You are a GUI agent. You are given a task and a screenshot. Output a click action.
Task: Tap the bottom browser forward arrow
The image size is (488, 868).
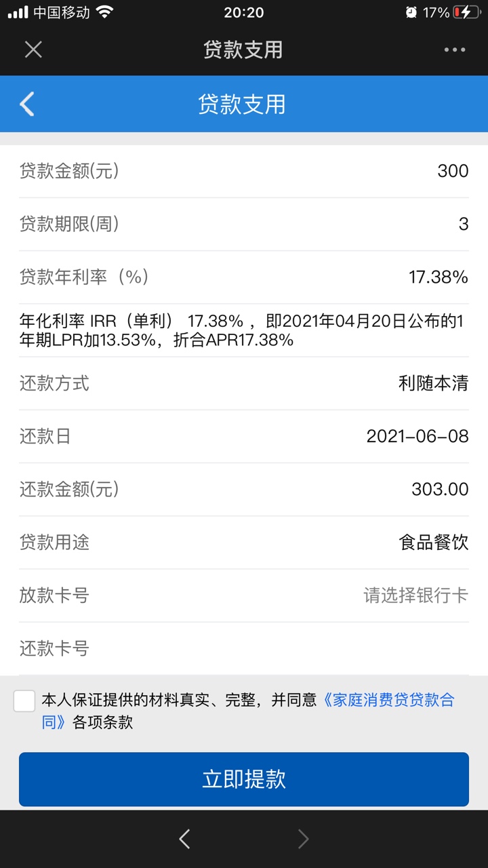(304, 840)
